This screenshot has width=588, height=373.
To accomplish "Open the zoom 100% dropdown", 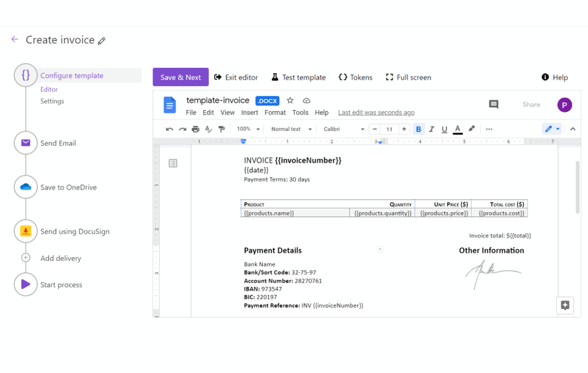I will click(248, 129).
